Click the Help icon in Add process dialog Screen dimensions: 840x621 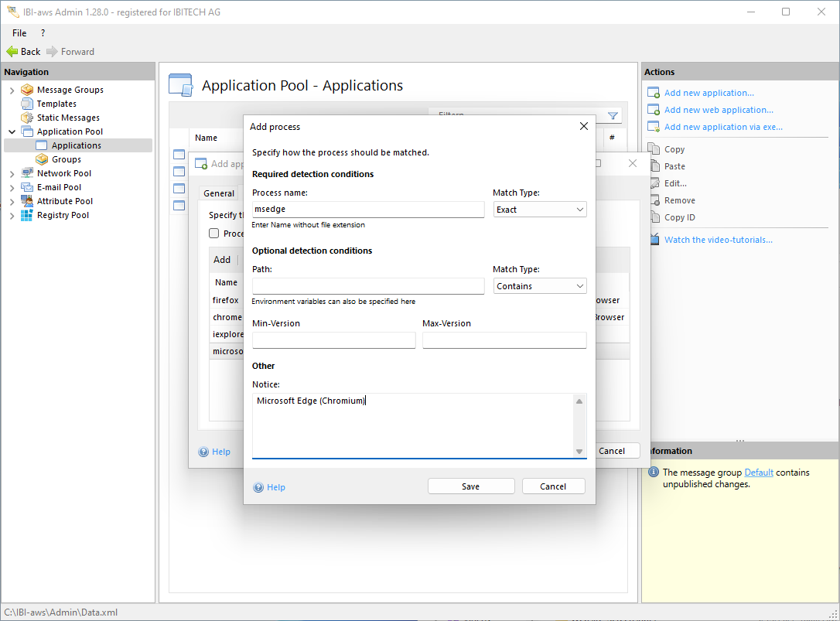click(x=259, y=487)
